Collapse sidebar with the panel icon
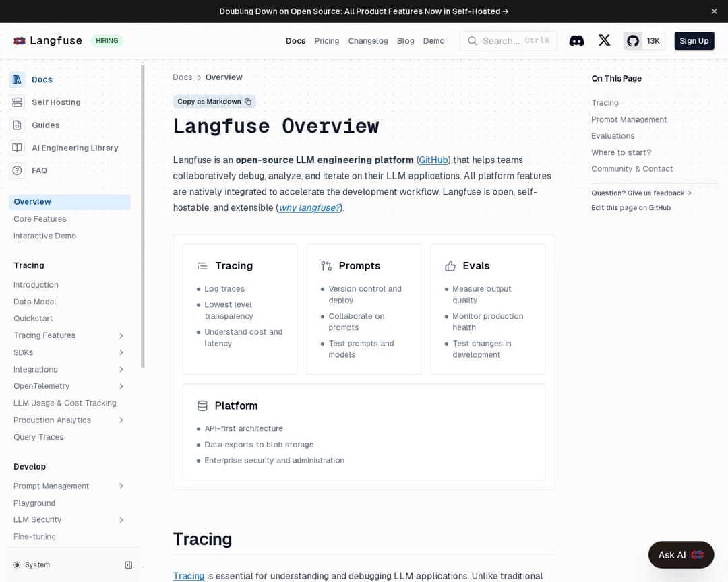Screen dimensions: 728x582 (129, 565)
